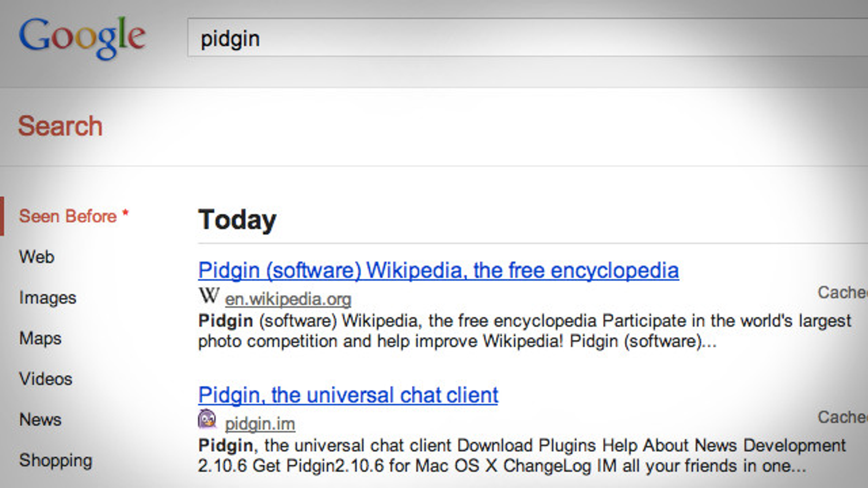Click the pidgin.im URL

click(x=260, y=423)
